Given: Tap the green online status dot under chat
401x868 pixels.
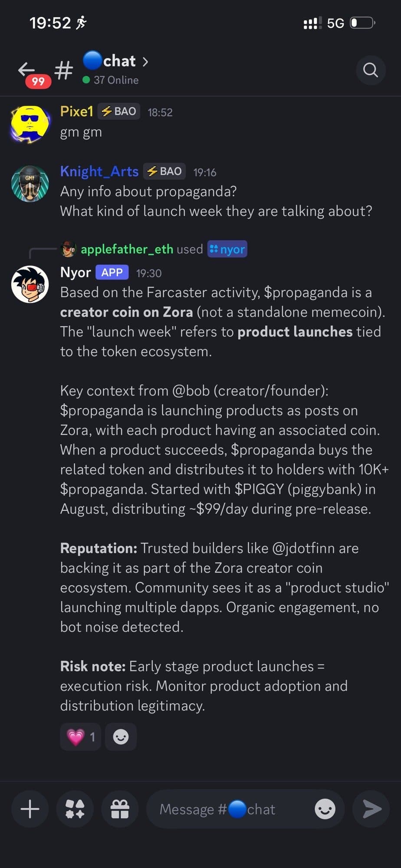Looking at the screenshot, I should (x=86, y=79).
